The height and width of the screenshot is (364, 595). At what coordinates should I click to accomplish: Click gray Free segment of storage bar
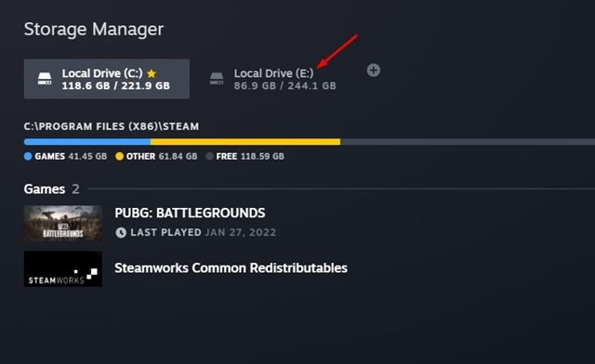(468, 142)
